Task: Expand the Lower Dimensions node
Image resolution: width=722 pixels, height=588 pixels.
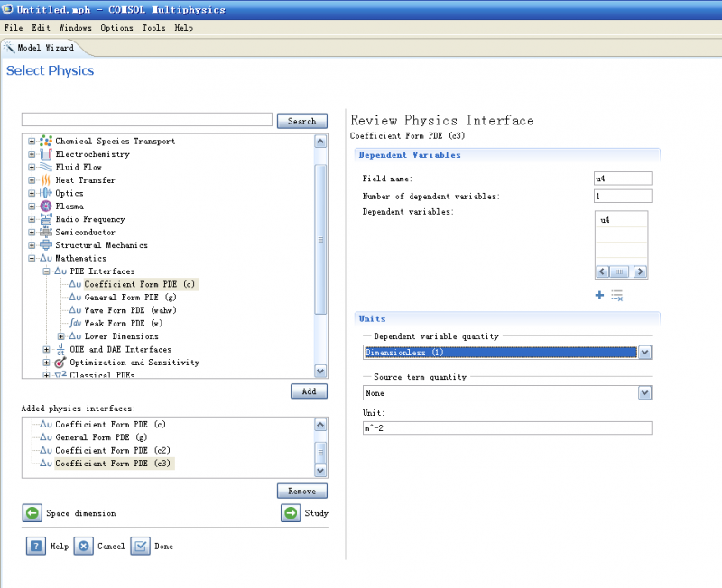Action: 60,336
